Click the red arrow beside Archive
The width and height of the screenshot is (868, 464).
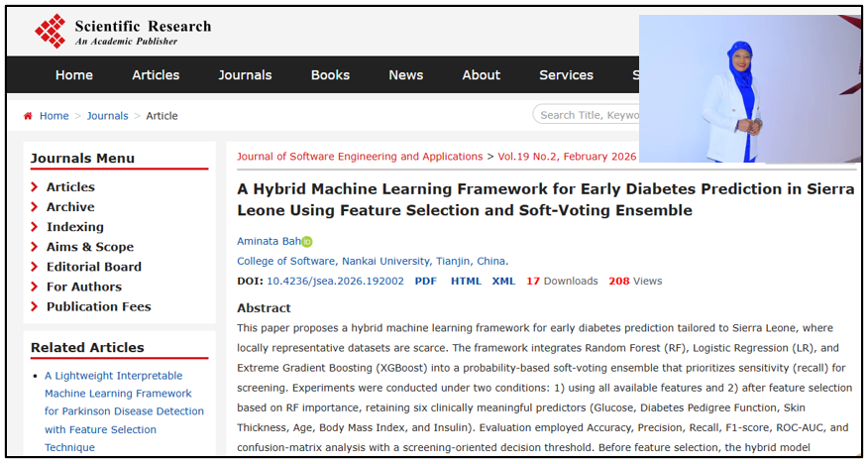coord(35,207)
